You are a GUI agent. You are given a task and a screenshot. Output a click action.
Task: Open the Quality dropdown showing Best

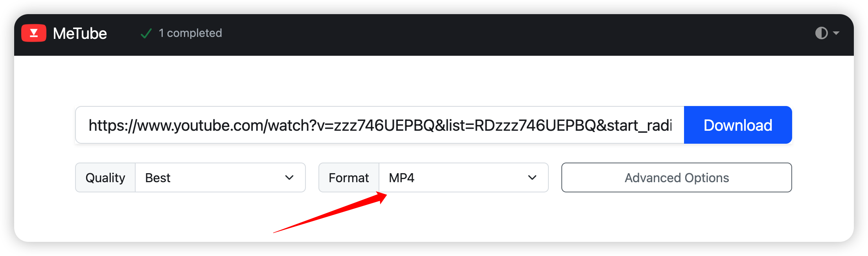tap(220, 177)
